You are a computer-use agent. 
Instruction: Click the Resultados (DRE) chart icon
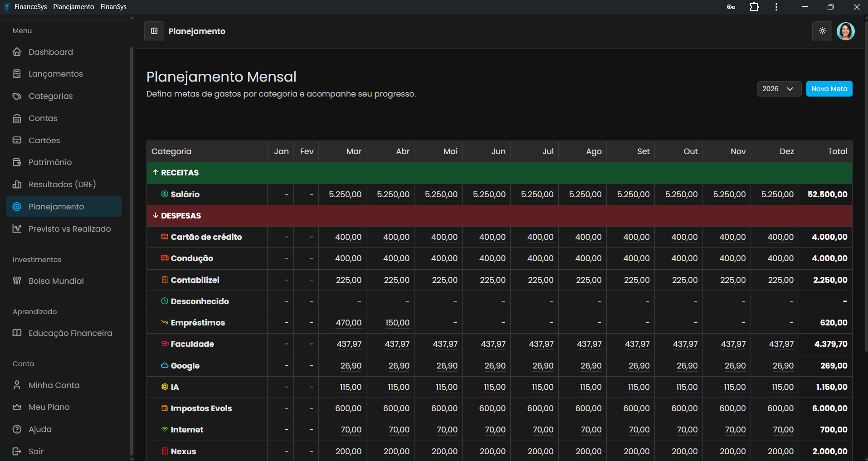[x=17, y=184]
